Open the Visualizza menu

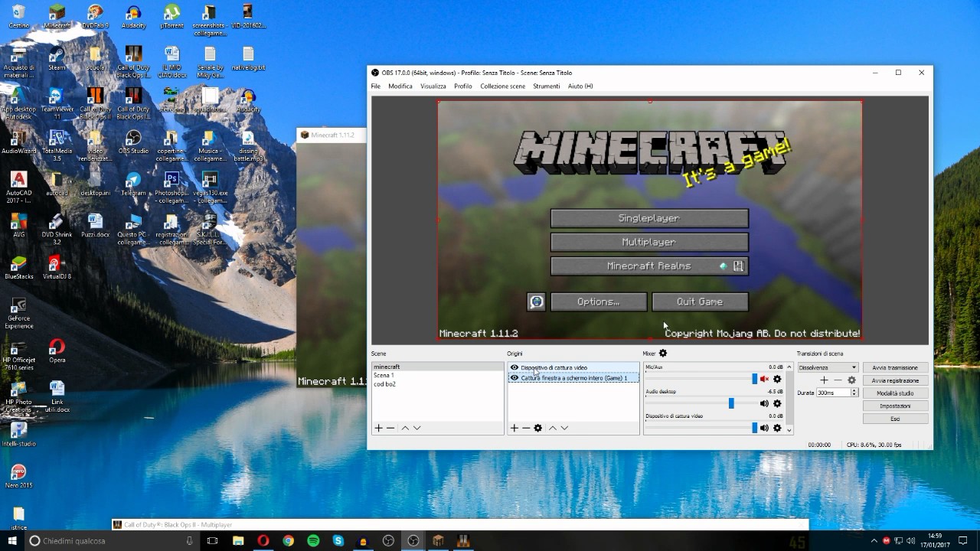[433, 86]
